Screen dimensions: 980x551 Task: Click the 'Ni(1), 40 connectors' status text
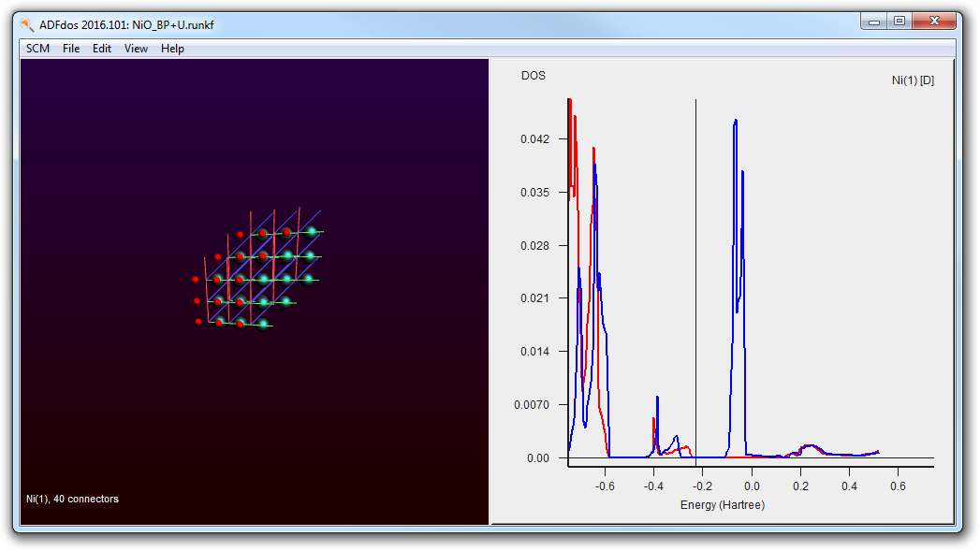point(72,499)
